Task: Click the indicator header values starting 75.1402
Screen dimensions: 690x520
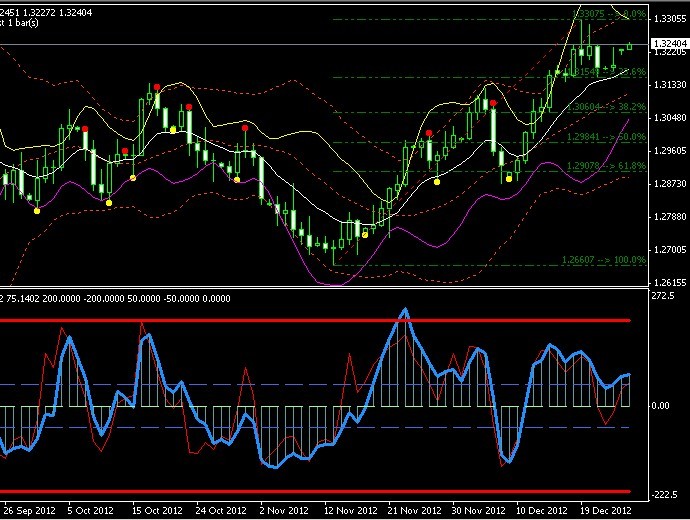Action: pyautogui.click(x=118, y=299)
